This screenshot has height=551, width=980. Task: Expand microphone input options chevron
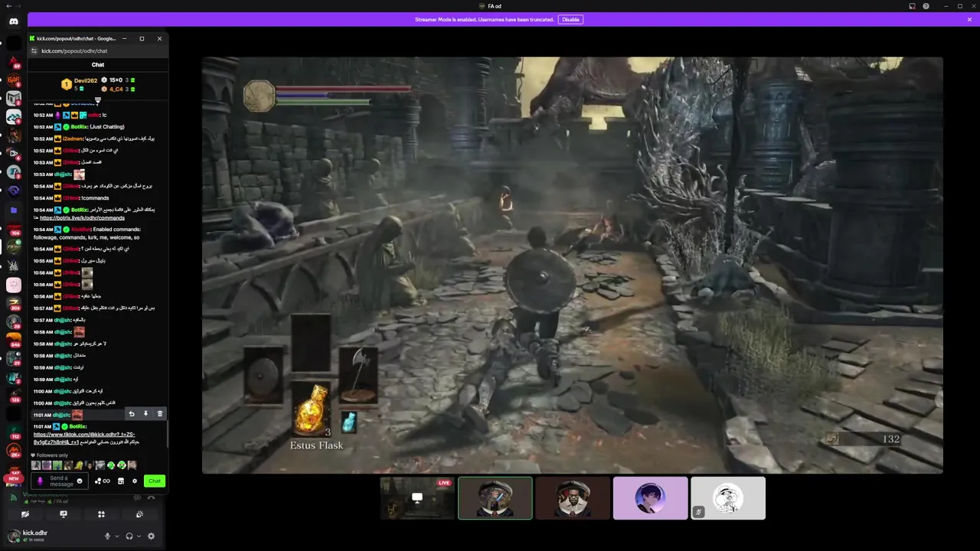point(116,536)
